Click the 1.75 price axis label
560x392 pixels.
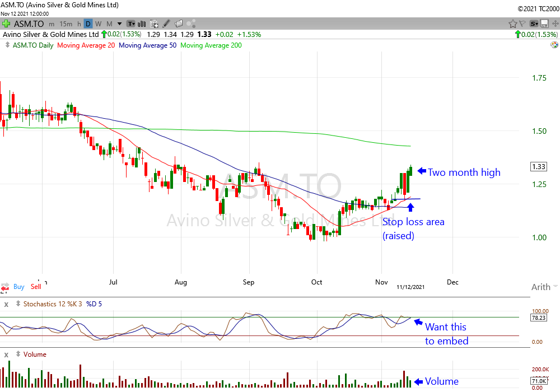[539, 78]
